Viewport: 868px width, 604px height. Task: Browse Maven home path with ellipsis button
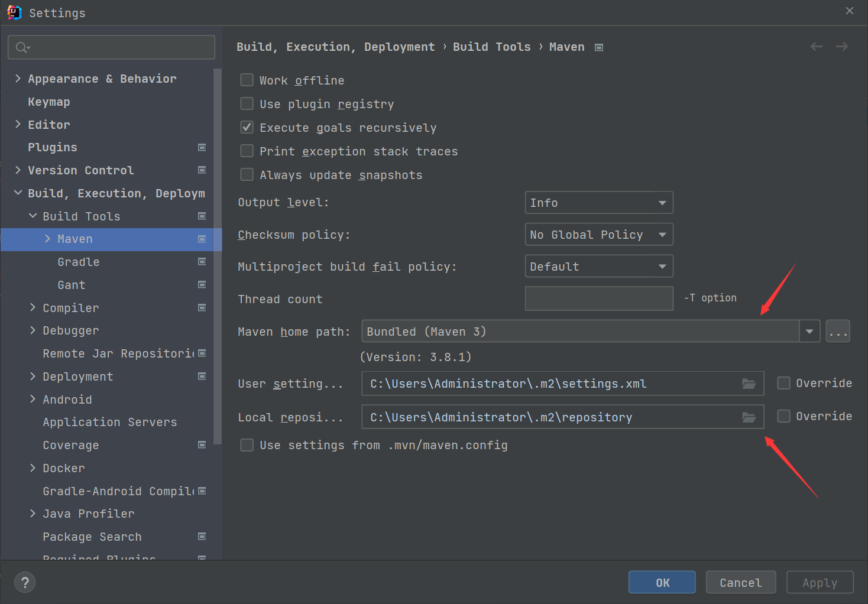point(838,332)
